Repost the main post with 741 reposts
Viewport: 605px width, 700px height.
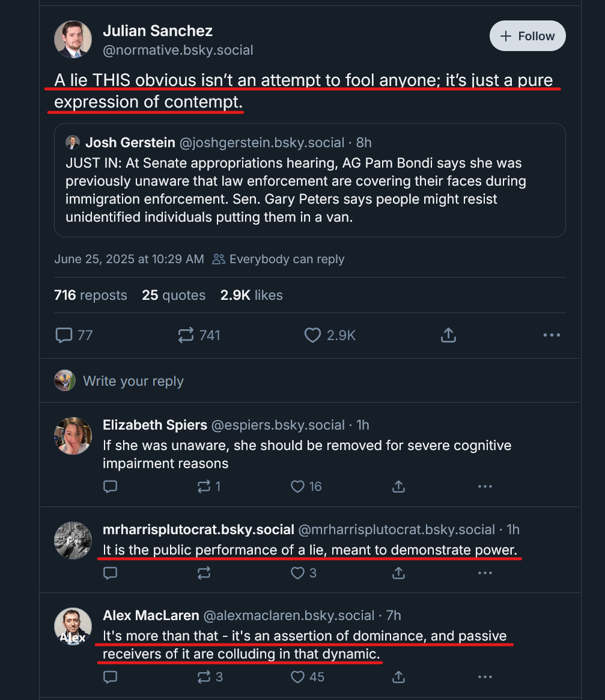tap(199, 335)
